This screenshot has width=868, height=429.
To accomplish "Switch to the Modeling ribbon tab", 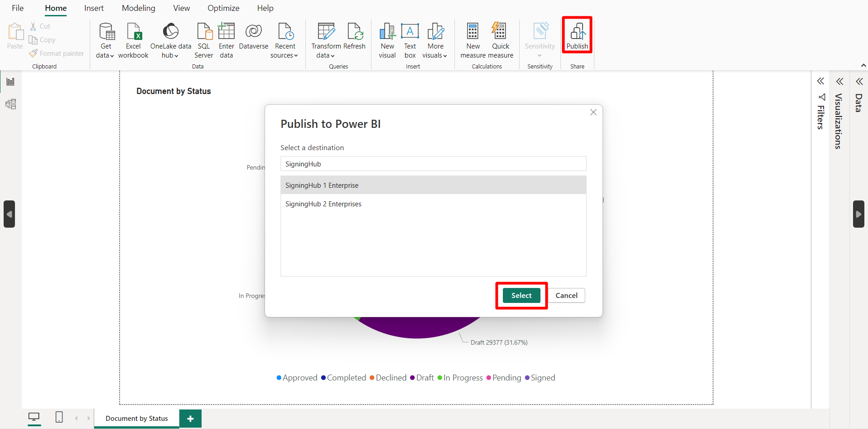I will click(139, 8).
